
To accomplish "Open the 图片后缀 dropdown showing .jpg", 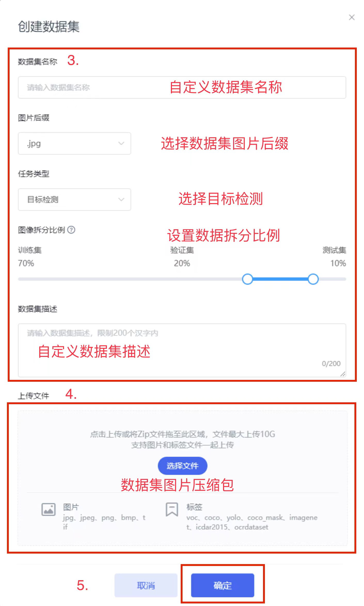I will pyautogui.click(x=74, y=143).
